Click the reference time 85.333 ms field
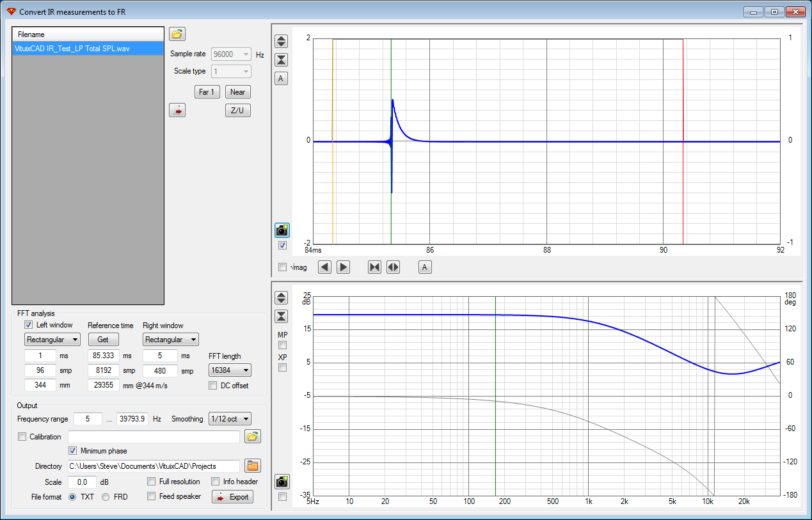This screenshot has height=520, width=812. point(103,355)
